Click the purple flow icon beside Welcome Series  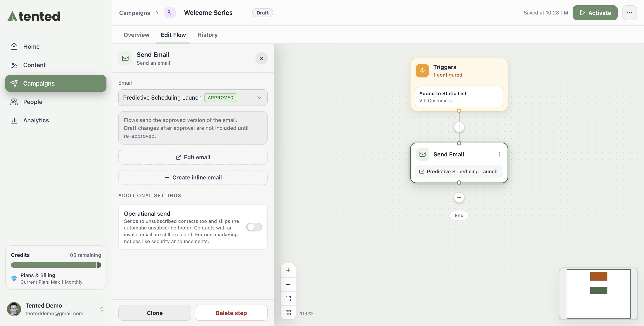click(x=170, y=13)
